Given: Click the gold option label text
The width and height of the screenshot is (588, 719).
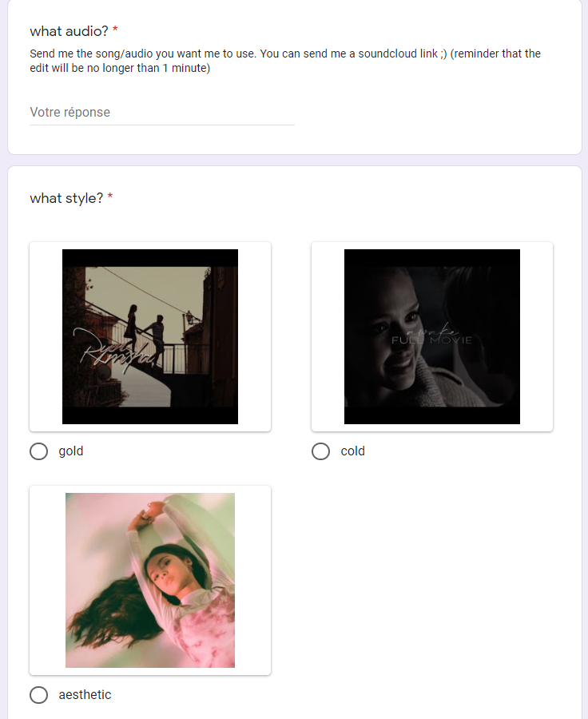Looking at the screenshot, I should [71, 451].
